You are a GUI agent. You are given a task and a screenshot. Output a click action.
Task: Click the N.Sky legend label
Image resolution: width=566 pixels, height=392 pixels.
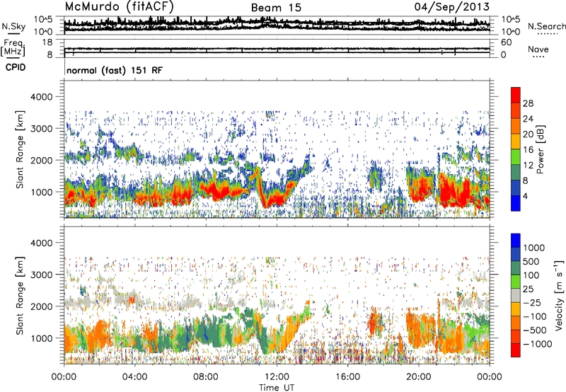(13, 26)
